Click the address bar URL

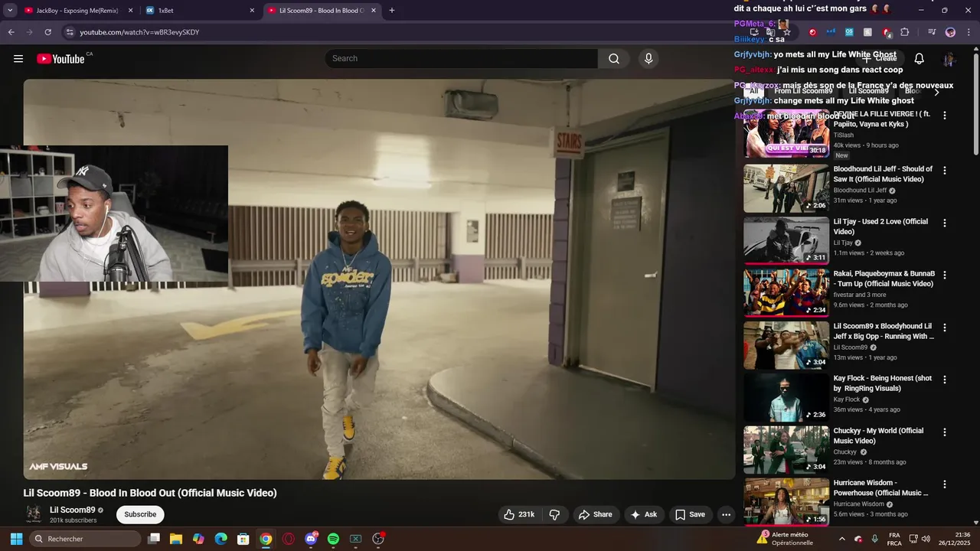[x=139, y=32]
